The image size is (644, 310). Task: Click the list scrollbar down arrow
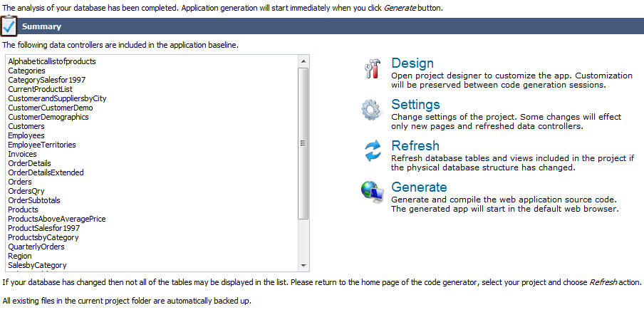pos(303,265)
